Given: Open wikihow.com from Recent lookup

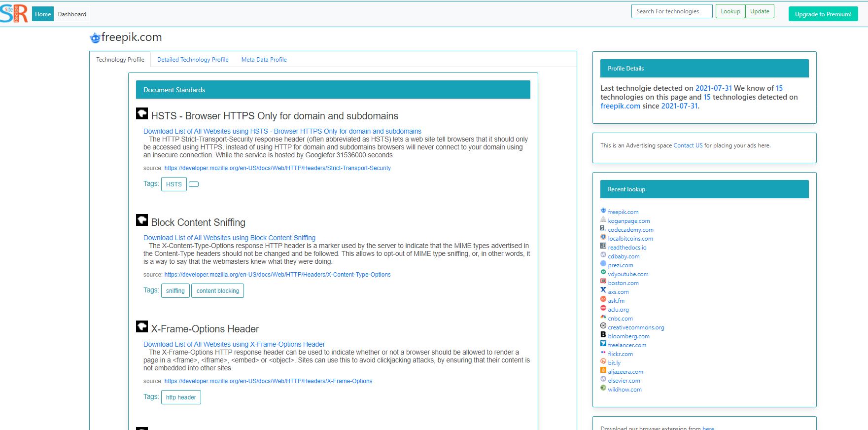Looking at the screenshot, I should click(x=625, y=390).
